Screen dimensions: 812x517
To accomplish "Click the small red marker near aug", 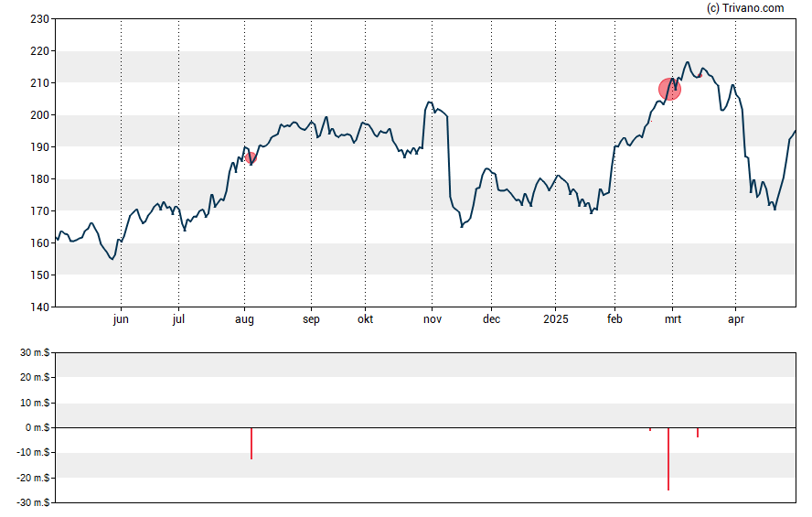I will tap(251, 158).
